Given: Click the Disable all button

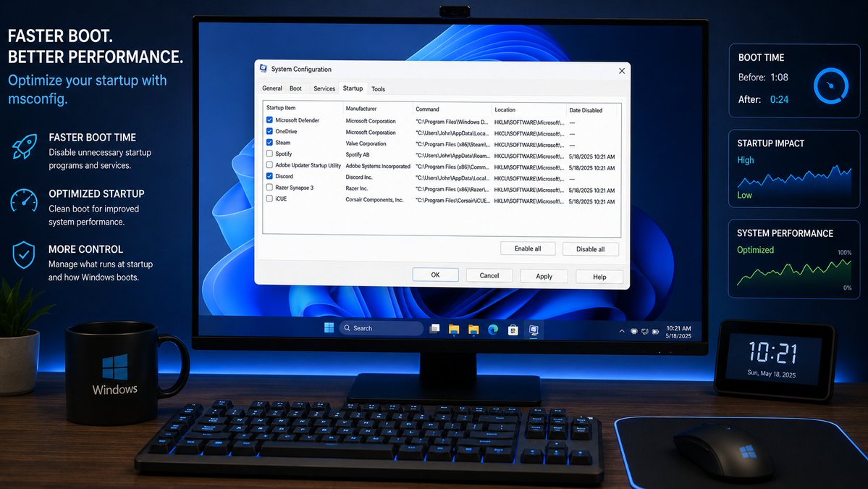Looking at the screenshot, I should (590, 249).
